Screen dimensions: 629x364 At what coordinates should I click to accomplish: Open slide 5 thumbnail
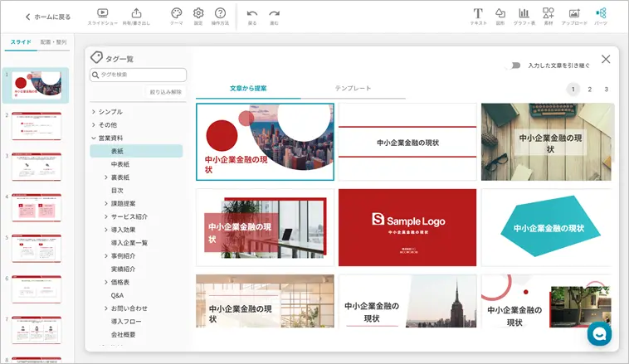pyautogui.click(x=37, y=249)
